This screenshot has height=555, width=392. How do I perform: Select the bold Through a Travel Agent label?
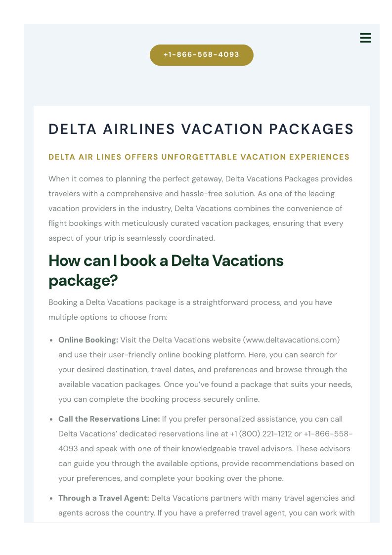(103, 498)
